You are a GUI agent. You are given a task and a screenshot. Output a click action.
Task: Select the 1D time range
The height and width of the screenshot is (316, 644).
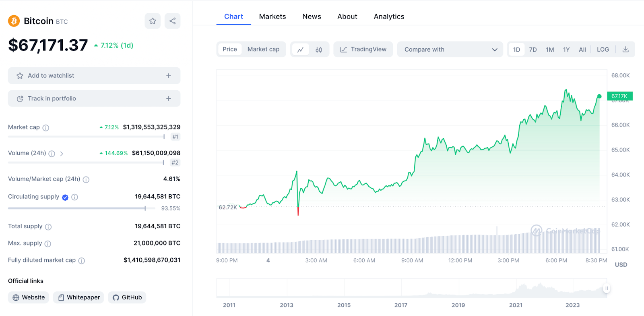point(516,50)
